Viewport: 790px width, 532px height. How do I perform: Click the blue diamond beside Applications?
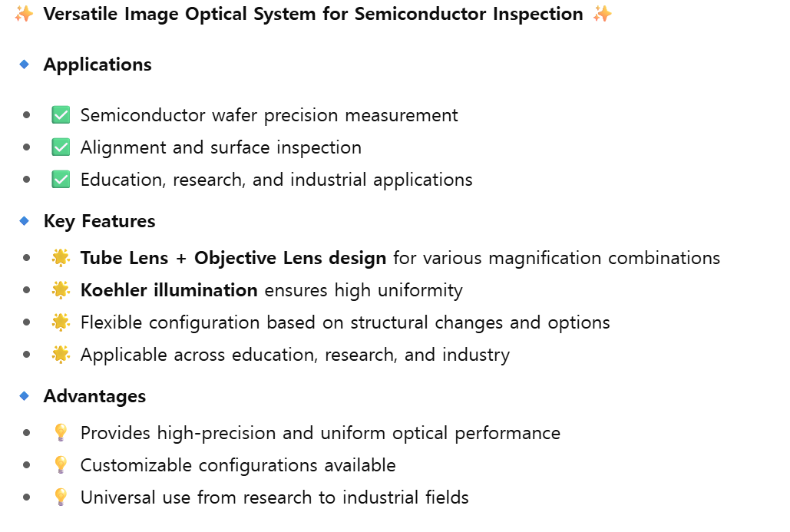24,65
